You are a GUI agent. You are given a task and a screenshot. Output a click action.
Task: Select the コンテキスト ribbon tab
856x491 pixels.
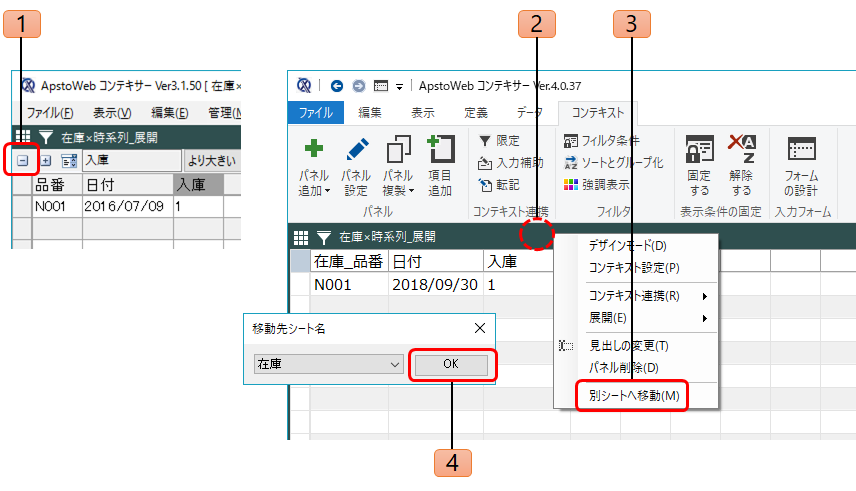[x=597, y=113]
